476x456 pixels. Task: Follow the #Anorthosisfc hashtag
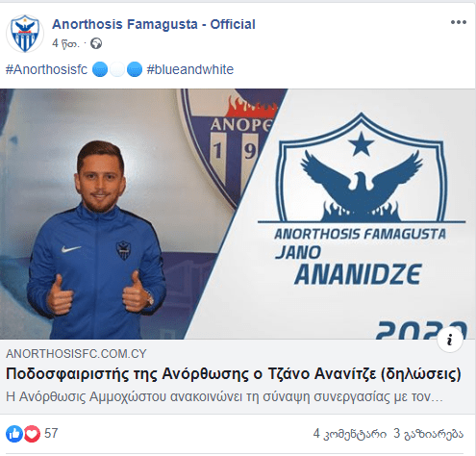[x=46, y=69]
